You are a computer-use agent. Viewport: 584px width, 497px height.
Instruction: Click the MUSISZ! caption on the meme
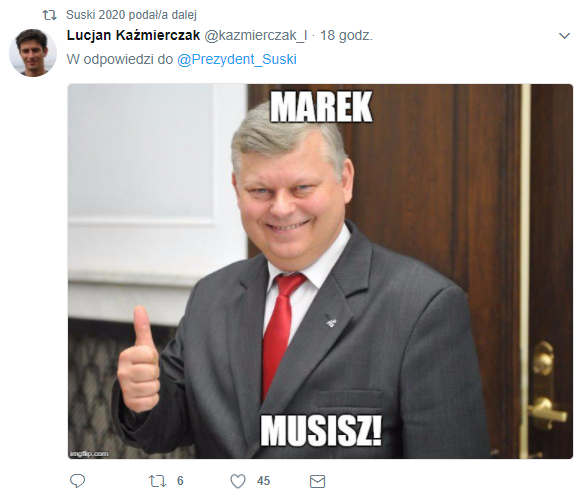pyautogui.click(x=321, y=431)
